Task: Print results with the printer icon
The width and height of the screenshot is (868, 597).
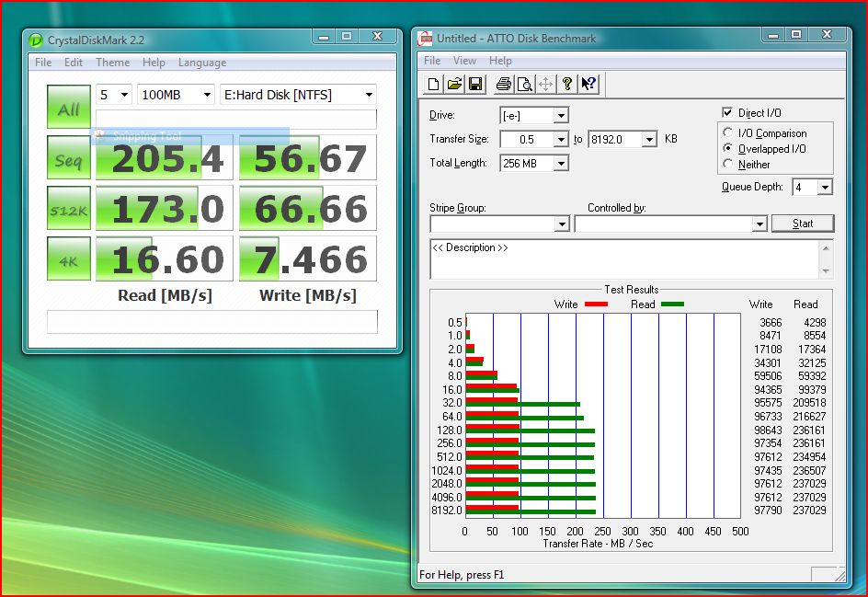Action: (x=503, y=85)
